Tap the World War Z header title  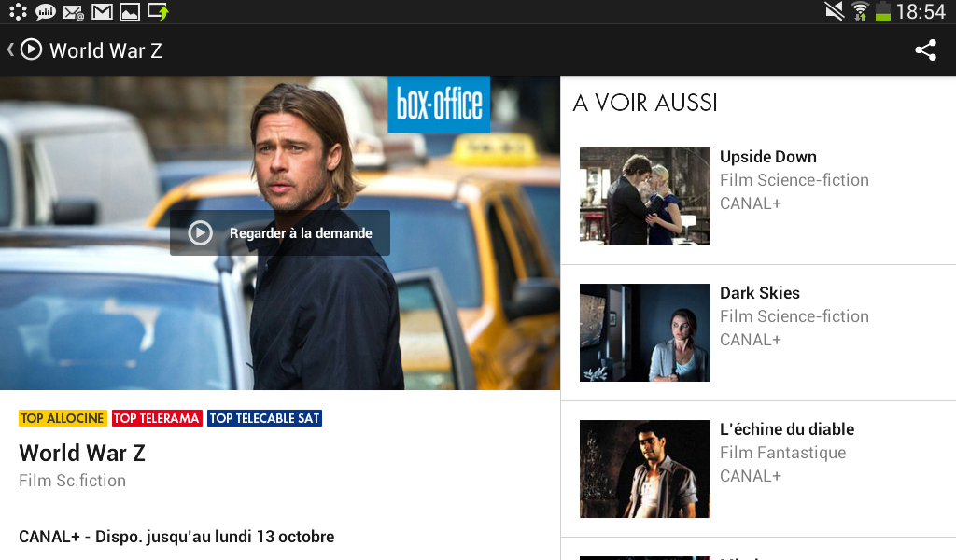coord(105,50)
